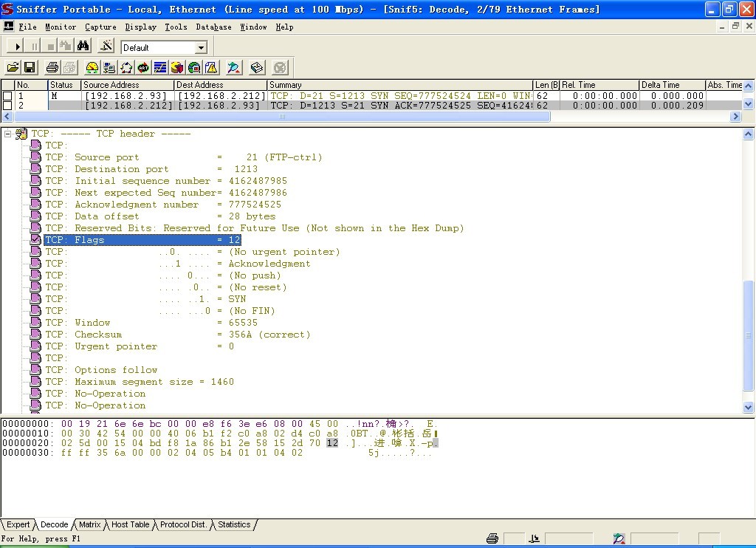
Task: Open the Monitor menu
Action: pyautogui.click(x=61, y=27)
